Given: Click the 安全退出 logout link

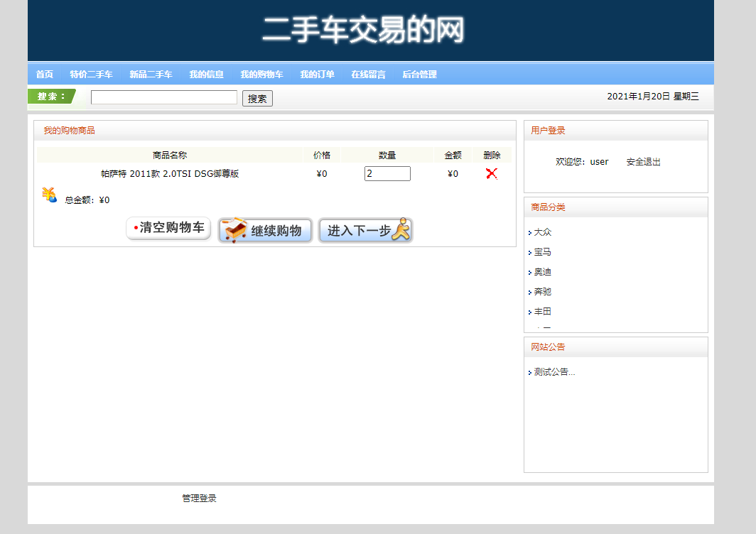Looking at the screenshot, I should 642,161.
